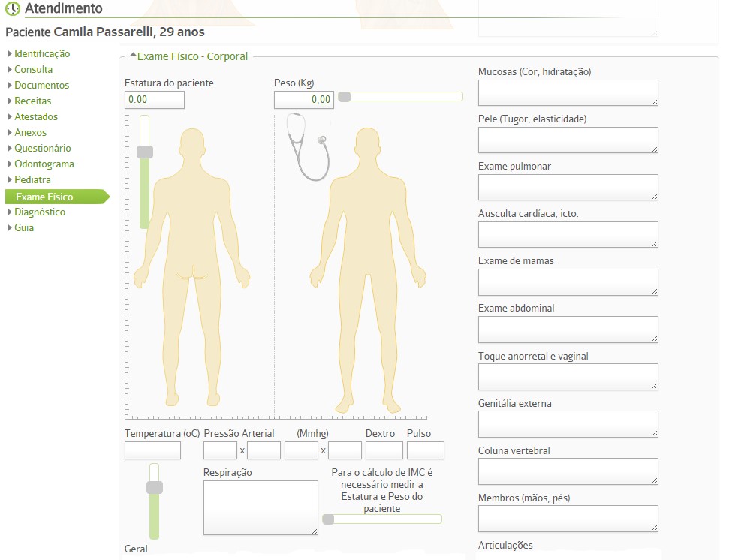Focus the Peso (Kg) field
This screenshot has width=729, height=560.
[304, 99]
